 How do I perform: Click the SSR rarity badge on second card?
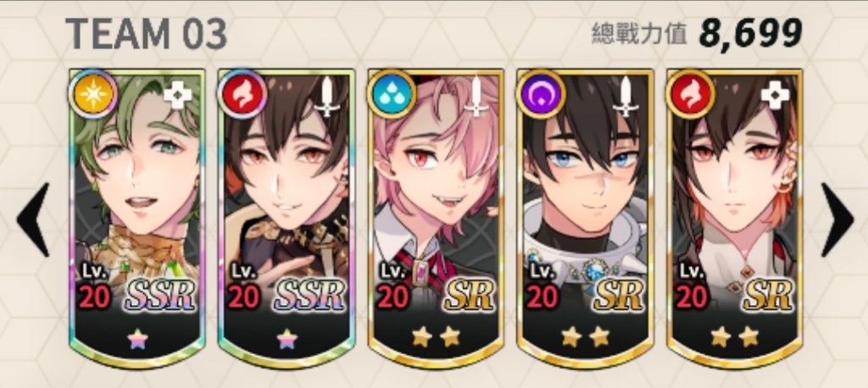310,295
